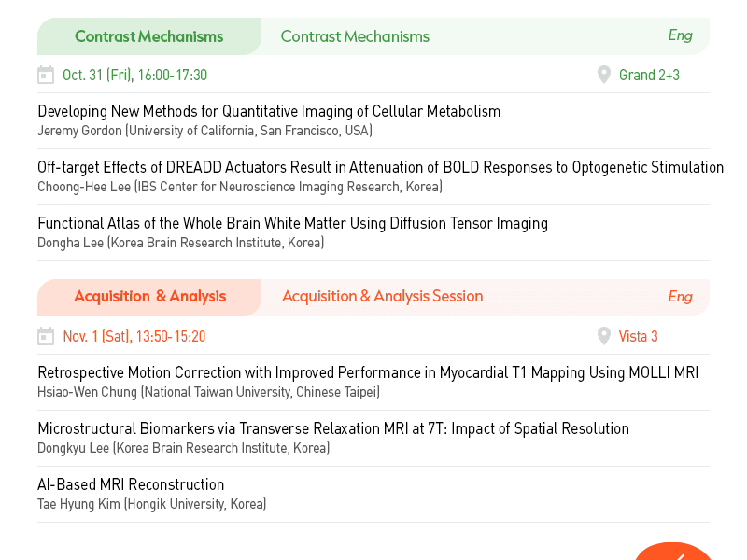This screenshot has height=560, width=747.
Task: Click the Eng label in the green header
Action: tap(680, 35)
